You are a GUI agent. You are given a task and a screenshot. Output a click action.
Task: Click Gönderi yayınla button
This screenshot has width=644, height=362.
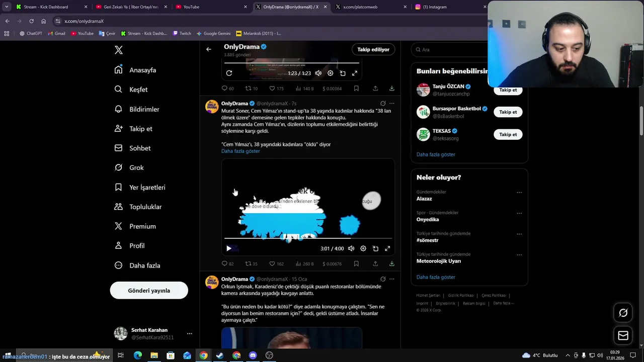(x=149, y=290)
